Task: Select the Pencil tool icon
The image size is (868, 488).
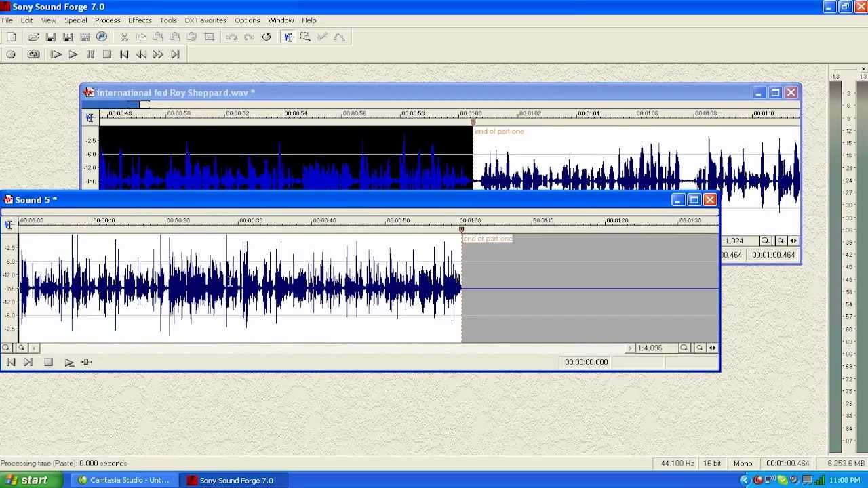Action: tap(322, 37)
